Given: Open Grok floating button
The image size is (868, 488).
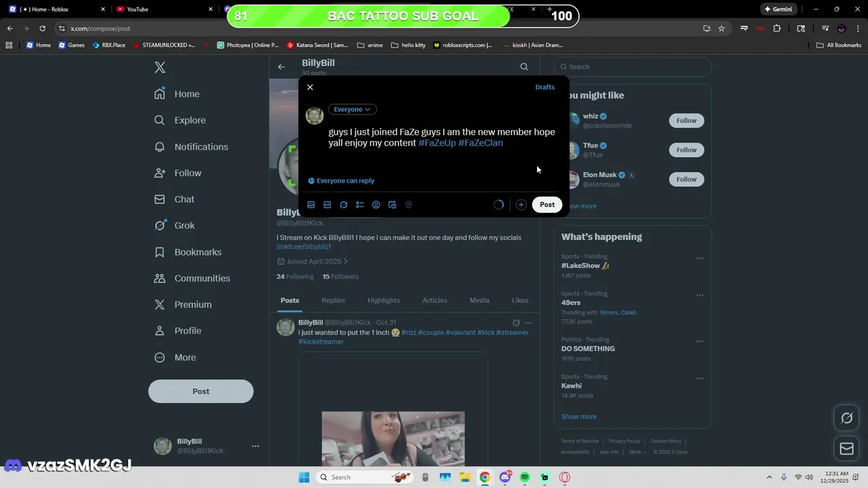Looking at the screenshot, I should [847, 418].
